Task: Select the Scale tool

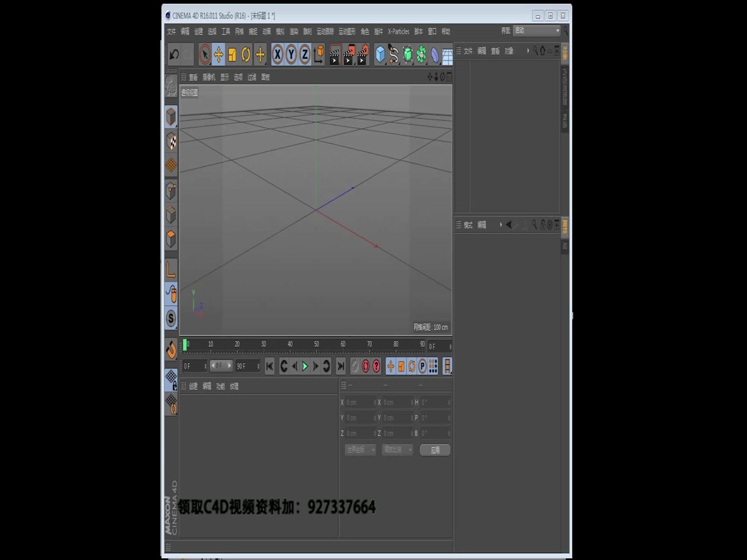Action: pyautogui.click(x=231, y=54)
